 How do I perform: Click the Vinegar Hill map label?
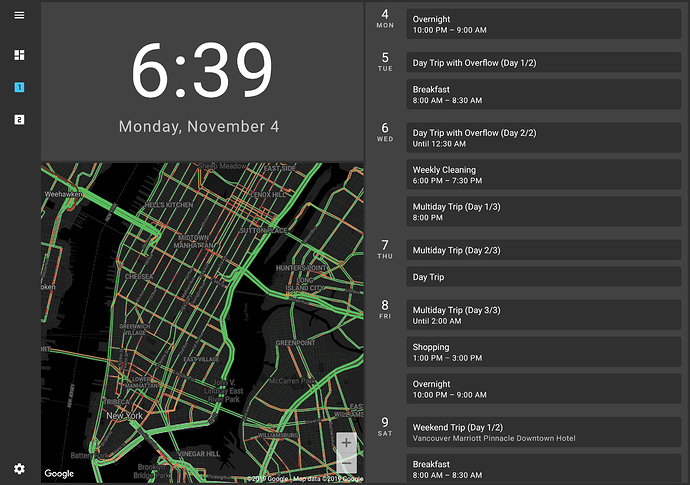tap(198, 453)
